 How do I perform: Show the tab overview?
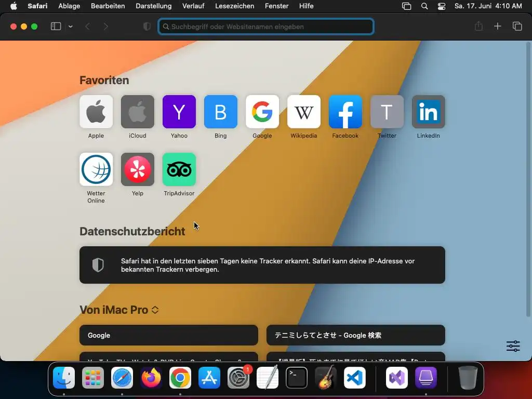(517, 26)
